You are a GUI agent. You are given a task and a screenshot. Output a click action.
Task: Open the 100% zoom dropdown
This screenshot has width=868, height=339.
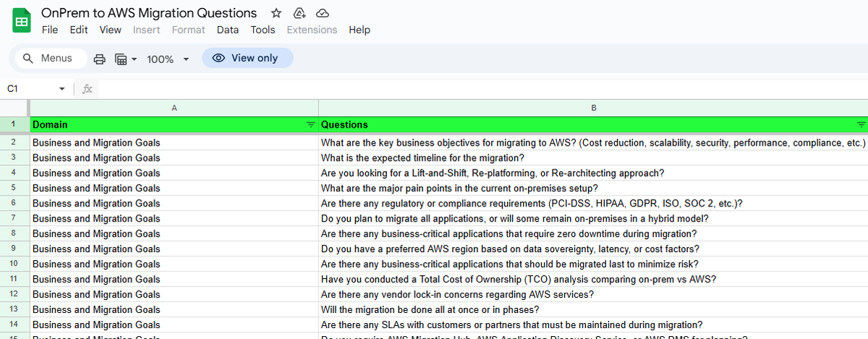pos(168,59)
